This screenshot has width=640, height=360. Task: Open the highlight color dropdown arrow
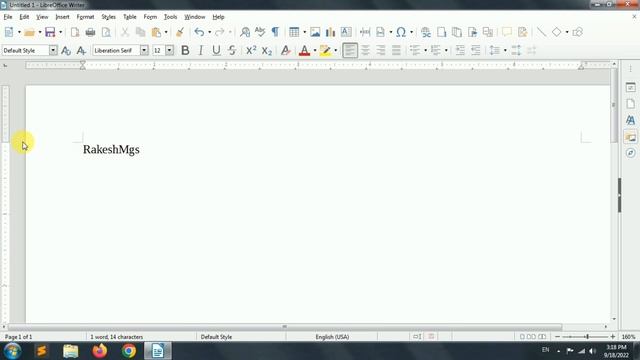point(336,50)
